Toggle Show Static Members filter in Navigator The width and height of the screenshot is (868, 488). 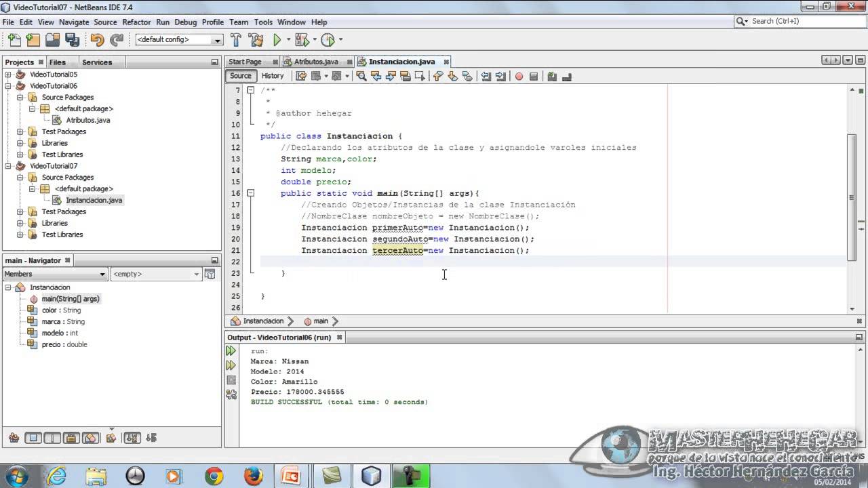tap(52, 438)
